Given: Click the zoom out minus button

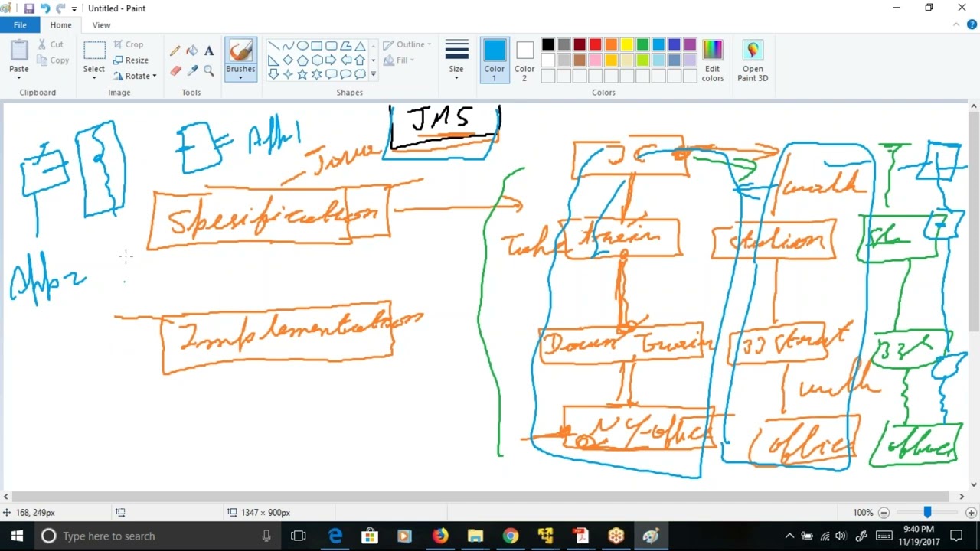Looking at the screenshot, I should pos(884,513).
